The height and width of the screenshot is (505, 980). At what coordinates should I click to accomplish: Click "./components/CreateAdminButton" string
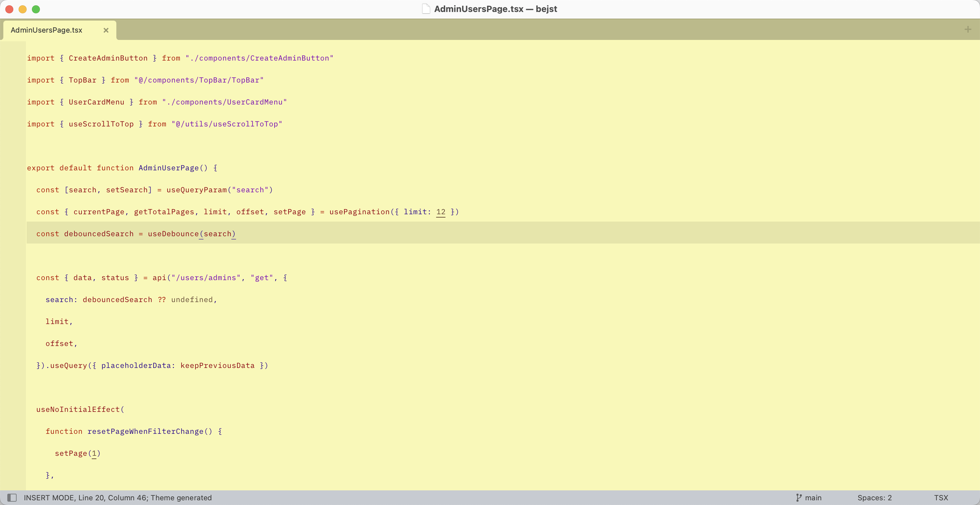[259, 58]
